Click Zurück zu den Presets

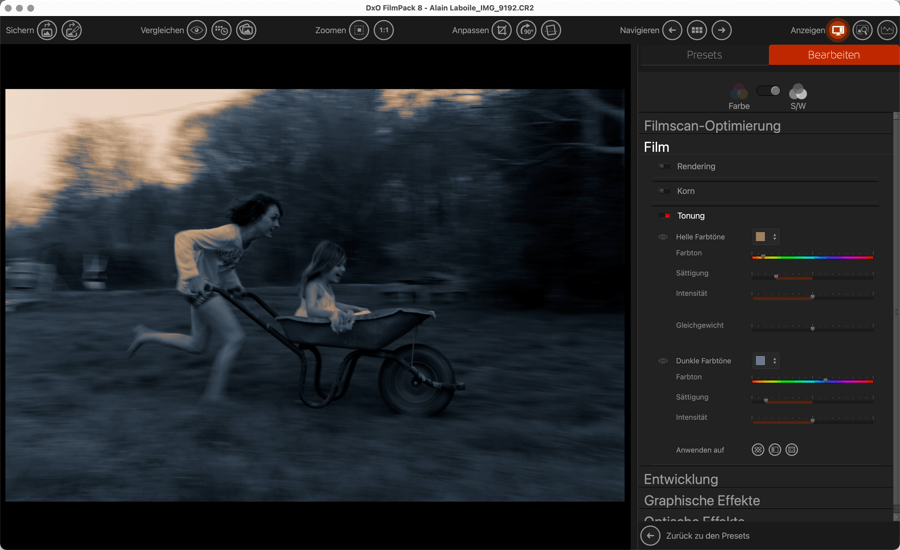click(x=698, y=536)
